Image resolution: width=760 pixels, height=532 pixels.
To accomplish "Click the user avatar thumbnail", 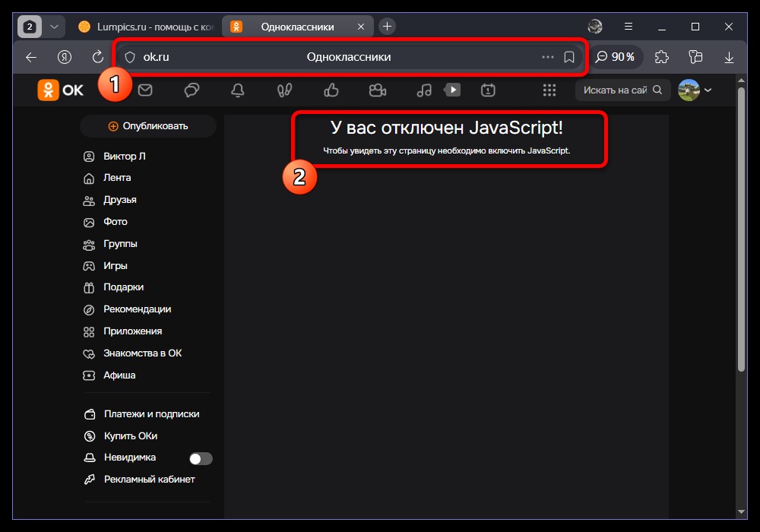I will click(x=689, y=90).
